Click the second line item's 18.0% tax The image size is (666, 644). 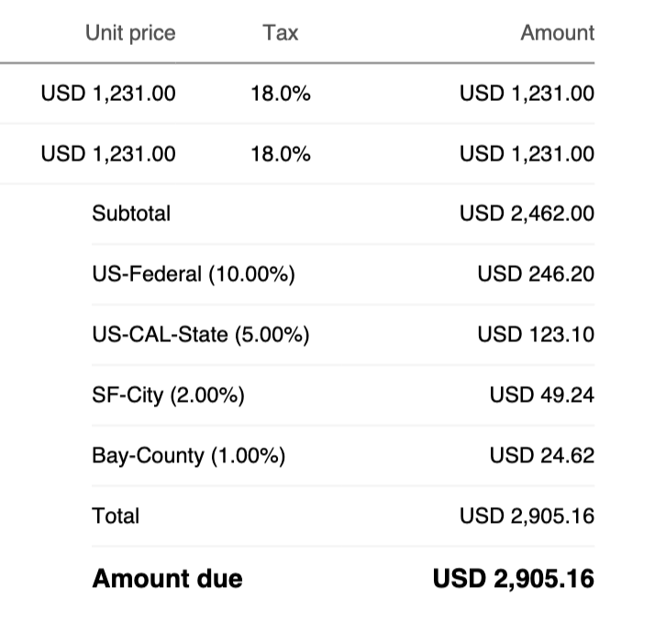280,153
